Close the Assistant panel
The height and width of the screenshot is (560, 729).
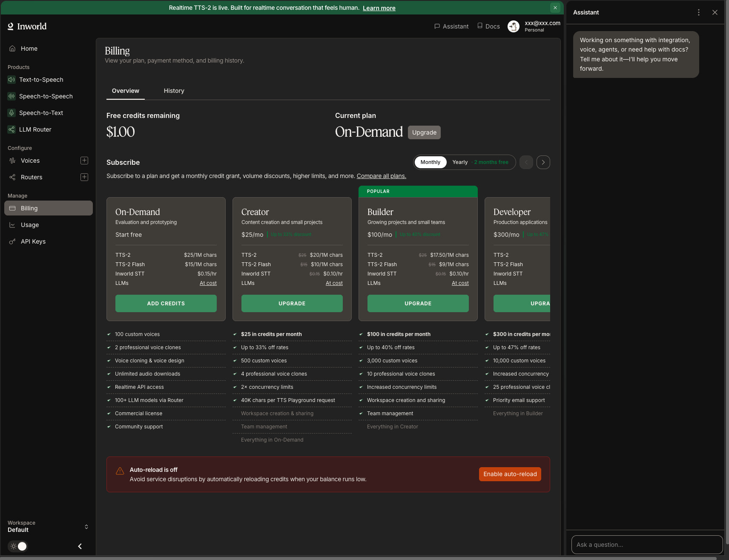715,12
